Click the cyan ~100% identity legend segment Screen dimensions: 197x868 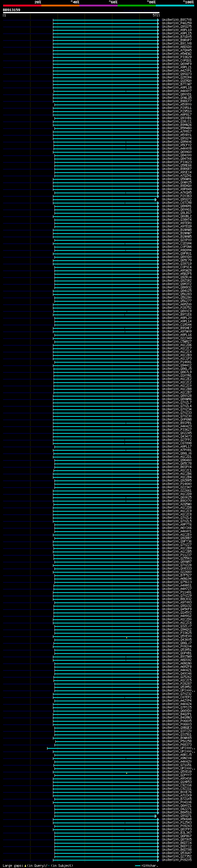[175, 6]
